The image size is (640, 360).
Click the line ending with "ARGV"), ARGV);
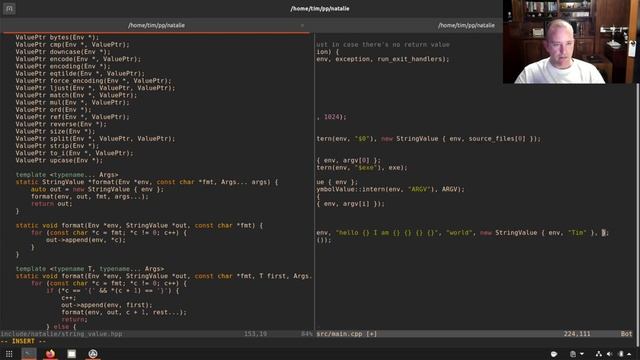(x=390, y=189)
